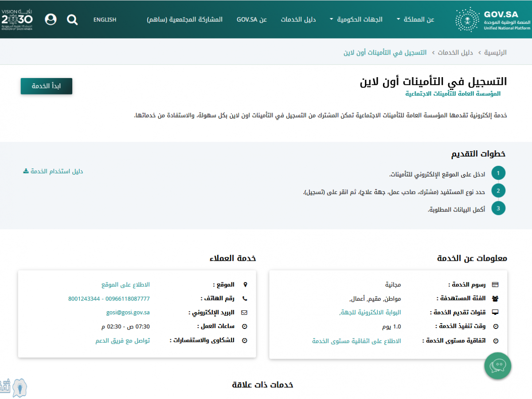Open the الاطلاع على الموقع link
The width and height of the screenshot is (532, 399).
point(125,284)
